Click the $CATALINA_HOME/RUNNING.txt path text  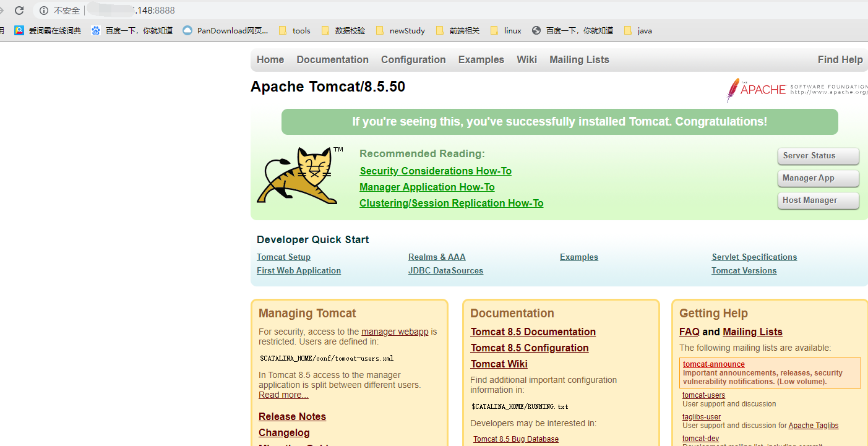[520, 407]
